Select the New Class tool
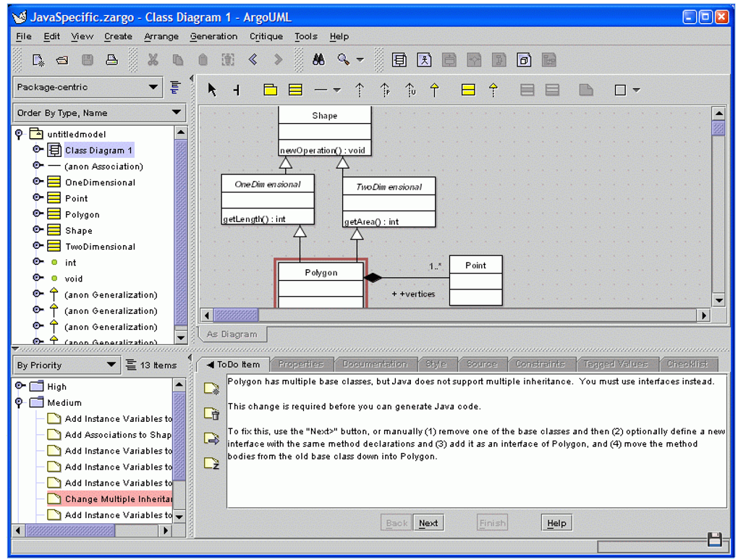The image size is (738, 560). 296,90
